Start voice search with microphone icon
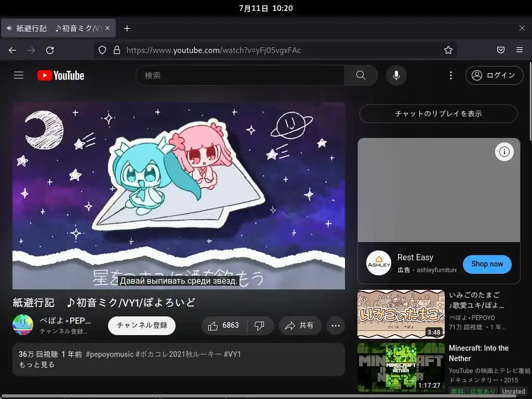532x399 pixels. pyautogui.click(x=396, y=75)
